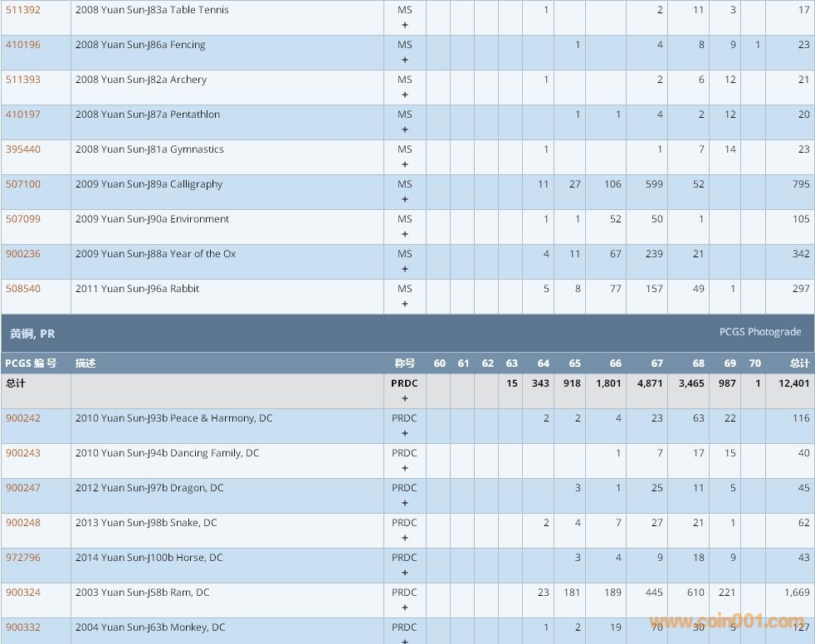Click the 900247 Dragon coin number
Screen dimensions: 815x644
tap(23, 488)
